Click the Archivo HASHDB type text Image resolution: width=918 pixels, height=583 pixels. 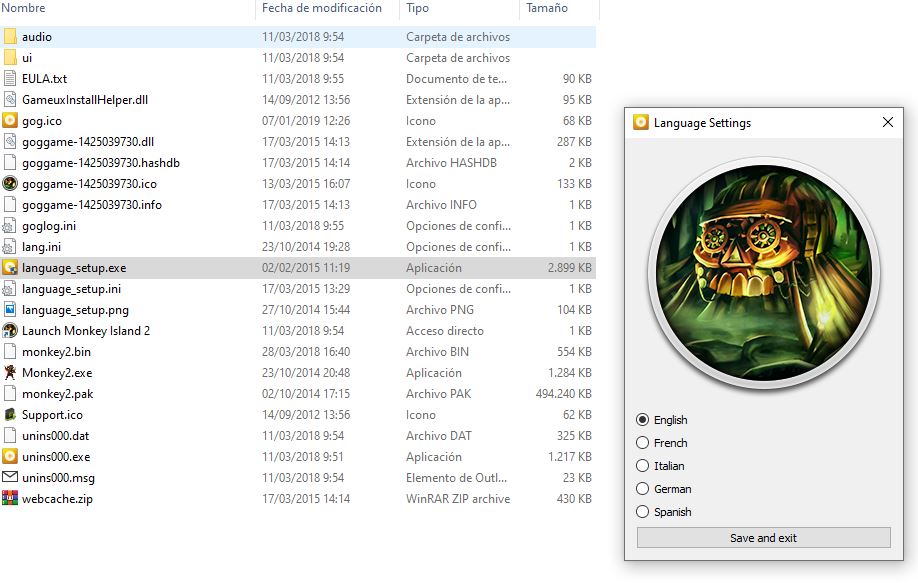pyautogui.click(x=451, y=163)
